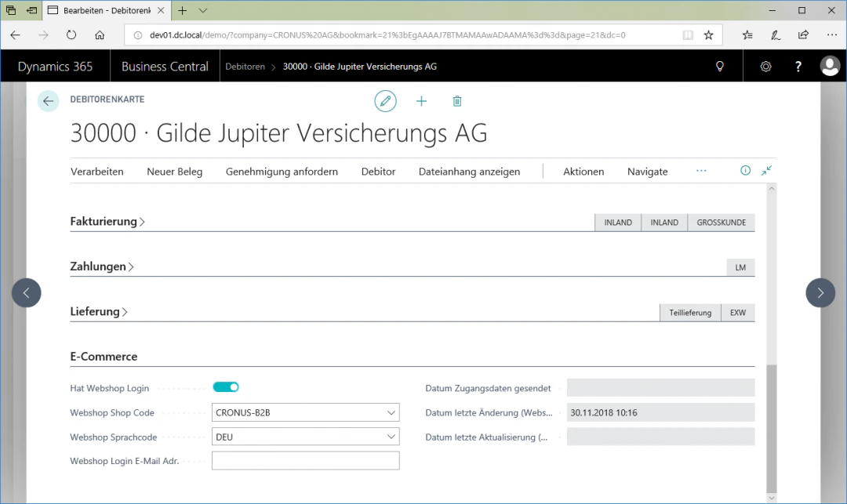Click the browser back arrow

(x=15, y=35)
